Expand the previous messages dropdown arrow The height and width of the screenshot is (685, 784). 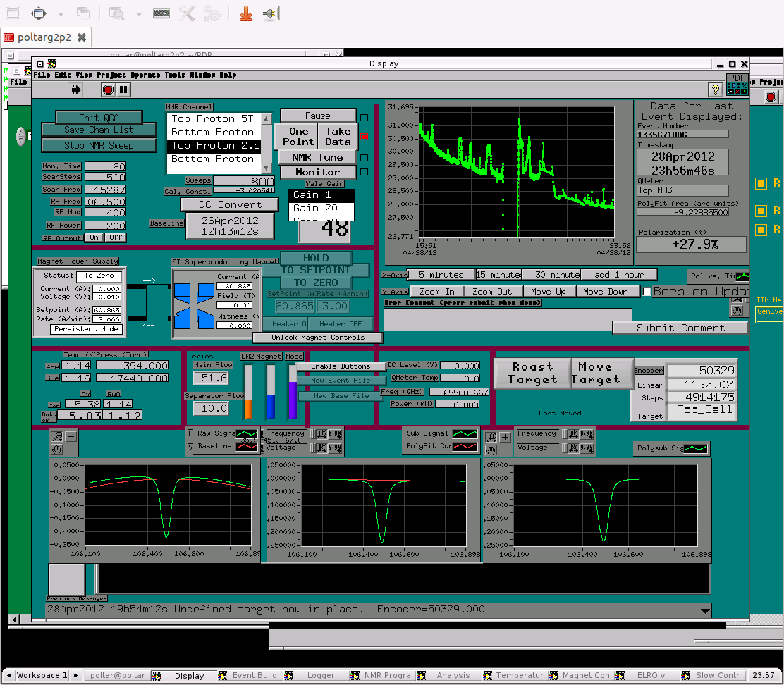coord(705,610)
